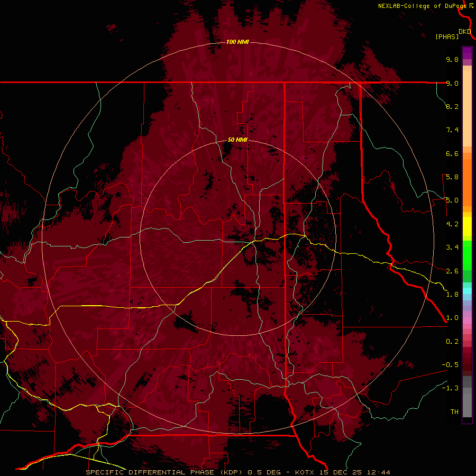Click the 1.8 scale label
476x476 pixels.
[x=452, y=295]
